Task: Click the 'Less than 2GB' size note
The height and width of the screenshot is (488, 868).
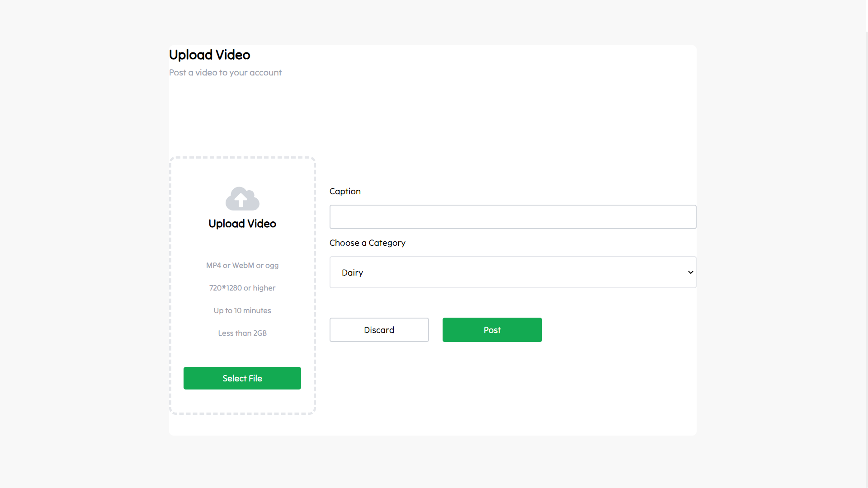Action: tap(242, 333)
